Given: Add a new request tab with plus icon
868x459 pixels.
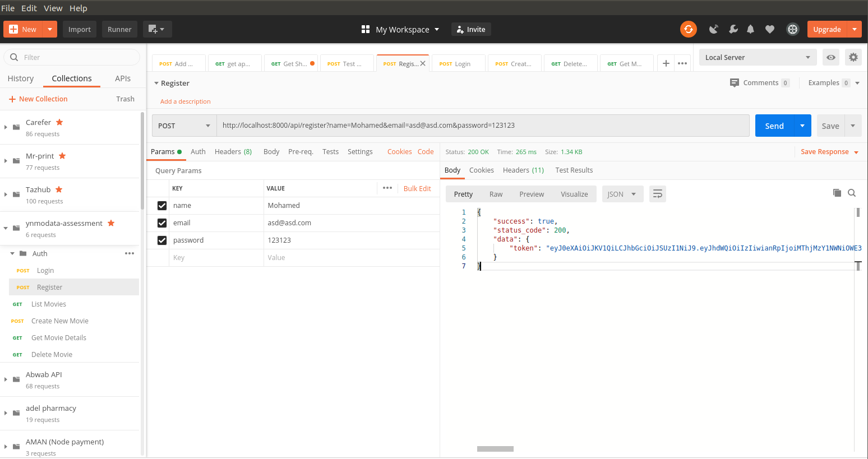Looking at the screenshot, I should pos(666,63).
